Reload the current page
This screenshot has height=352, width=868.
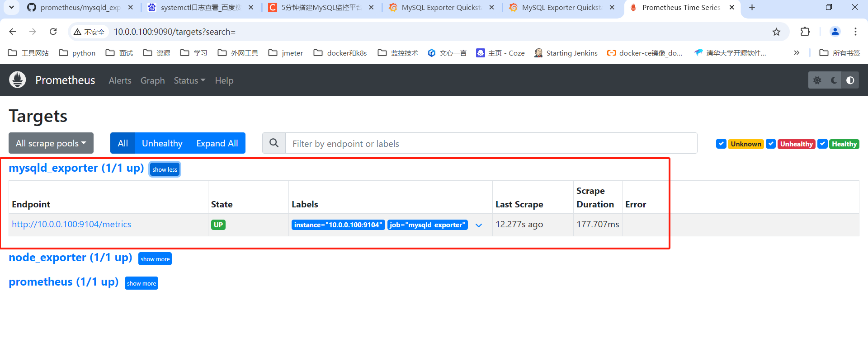coord(53,32)
